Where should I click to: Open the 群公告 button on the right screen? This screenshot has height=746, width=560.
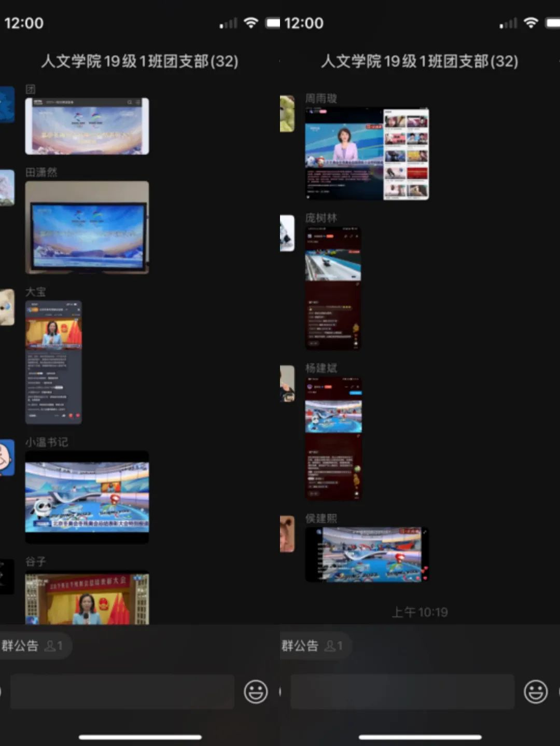312,646
